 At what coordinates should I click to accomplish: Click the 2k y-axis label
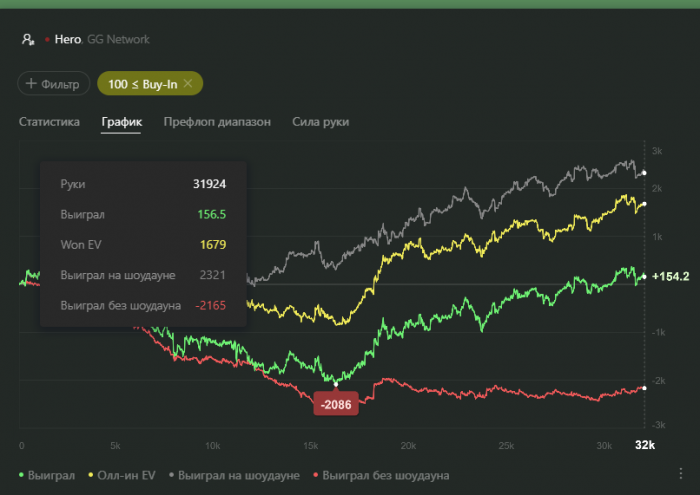657,188
